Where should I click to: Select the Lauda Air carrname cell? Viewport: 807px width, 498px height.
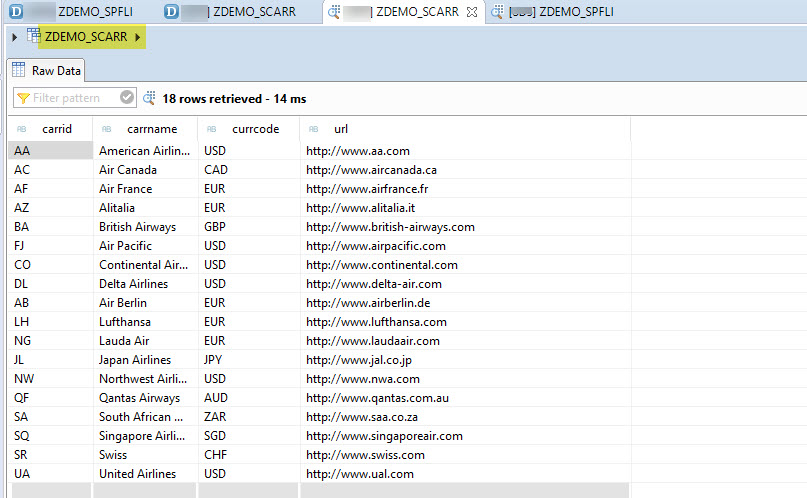coord(146,341)
